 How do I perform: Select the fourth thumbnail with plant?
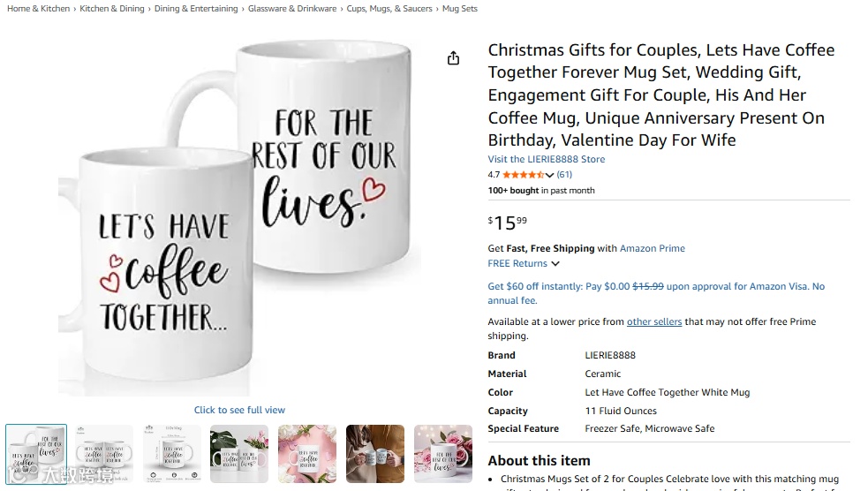(x=239, y=454)
